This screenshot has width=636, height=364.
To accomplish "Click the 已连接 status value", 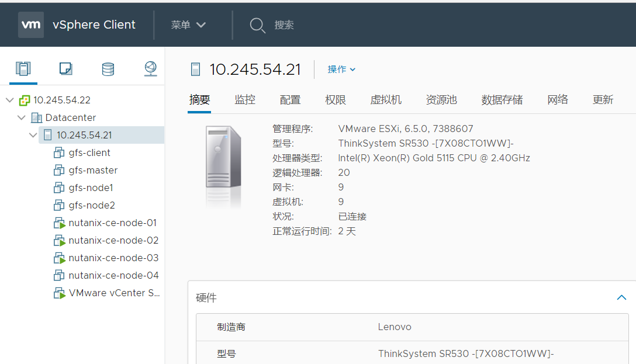I will [x=352, y=216].
